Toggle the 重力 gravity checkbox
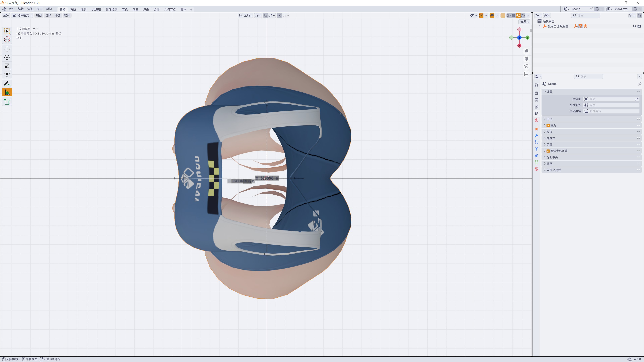Viewport: 644px width, 362px height. click(x=548, y=126)
